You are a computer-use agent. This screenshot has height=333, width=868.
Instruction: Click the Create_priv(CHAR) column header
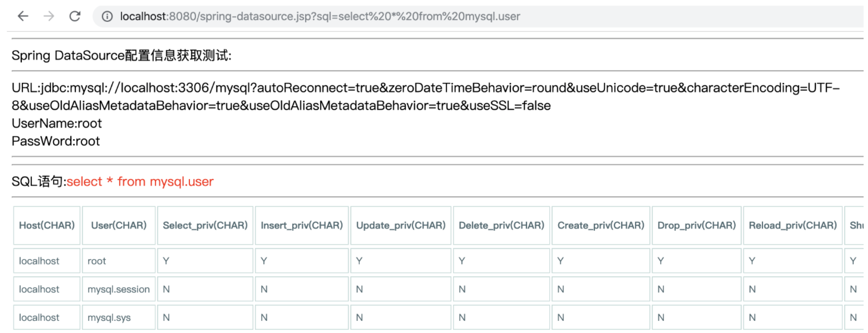(x=601, y=225)
